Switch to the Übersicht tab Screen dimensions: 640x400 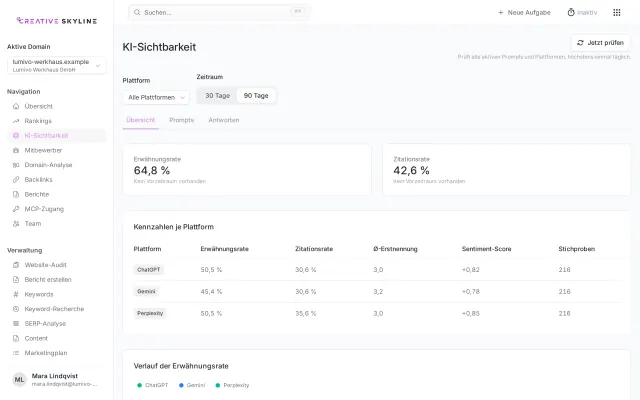140,120
